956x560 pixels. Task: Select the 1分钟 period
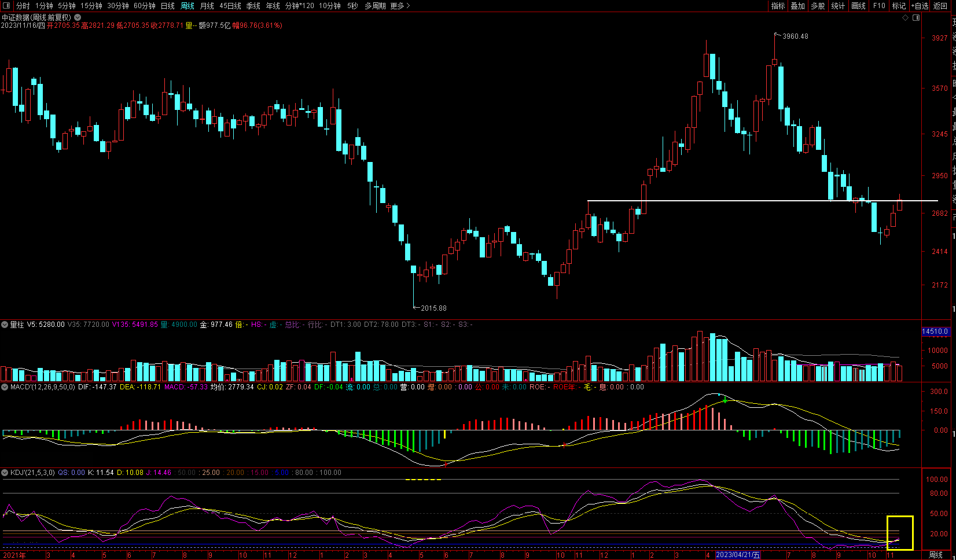click(44, 6)
